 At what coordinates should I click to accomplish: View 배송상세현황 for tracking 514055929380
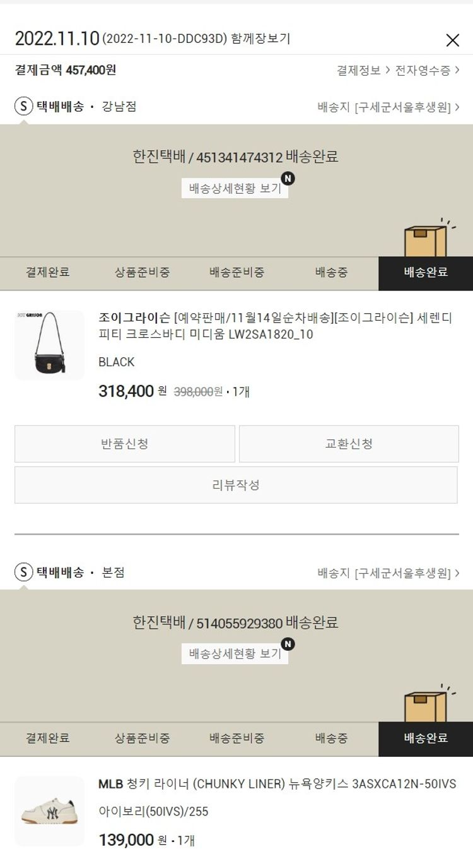click(235, 653)
